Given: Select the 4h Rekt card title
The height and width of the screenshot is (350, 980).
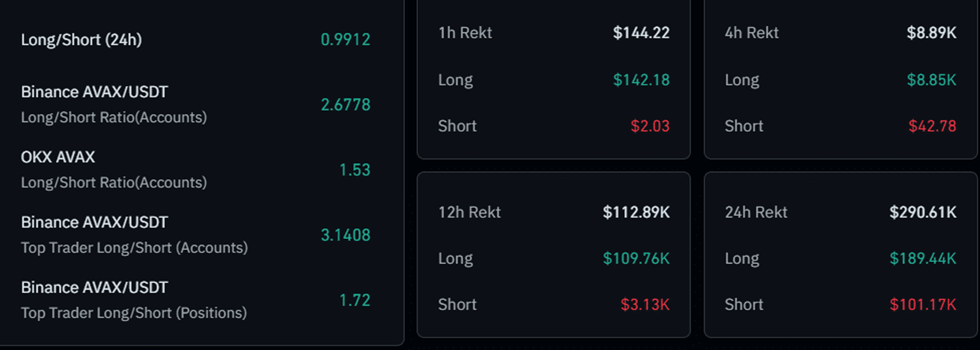Looking at the screenshot, I should click(752, 33).
